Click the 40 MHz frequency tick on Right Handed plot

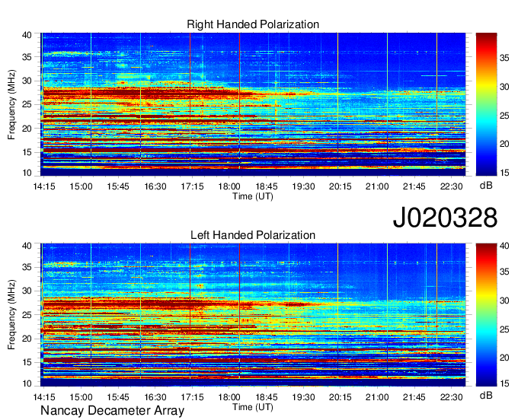point(27,35)
